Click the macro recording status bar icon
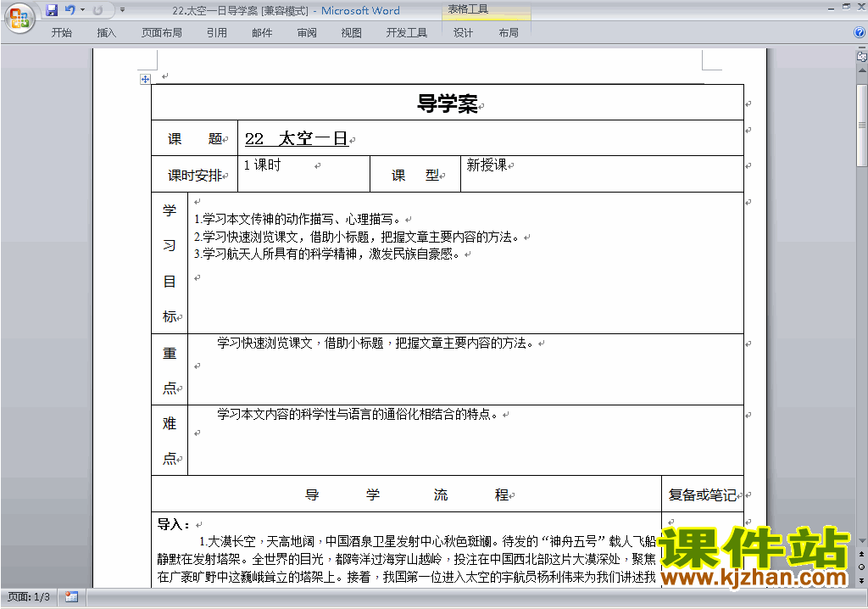 point(71,597)
